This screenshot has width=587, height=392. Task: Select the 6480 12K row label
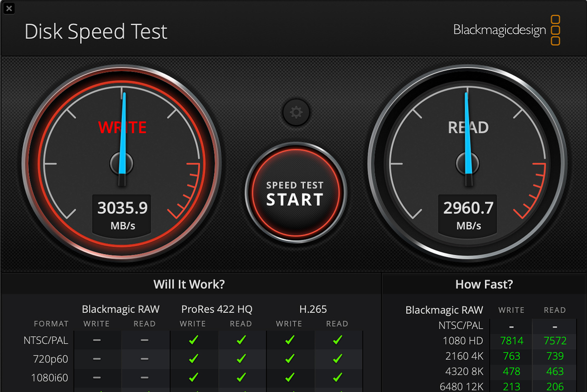pos(461,386)
